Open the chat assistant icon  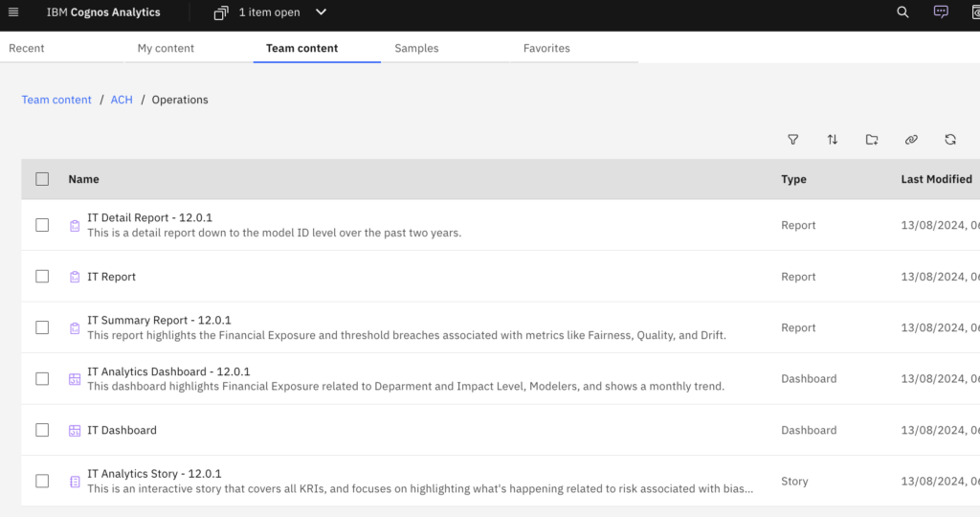pos(941,12)
